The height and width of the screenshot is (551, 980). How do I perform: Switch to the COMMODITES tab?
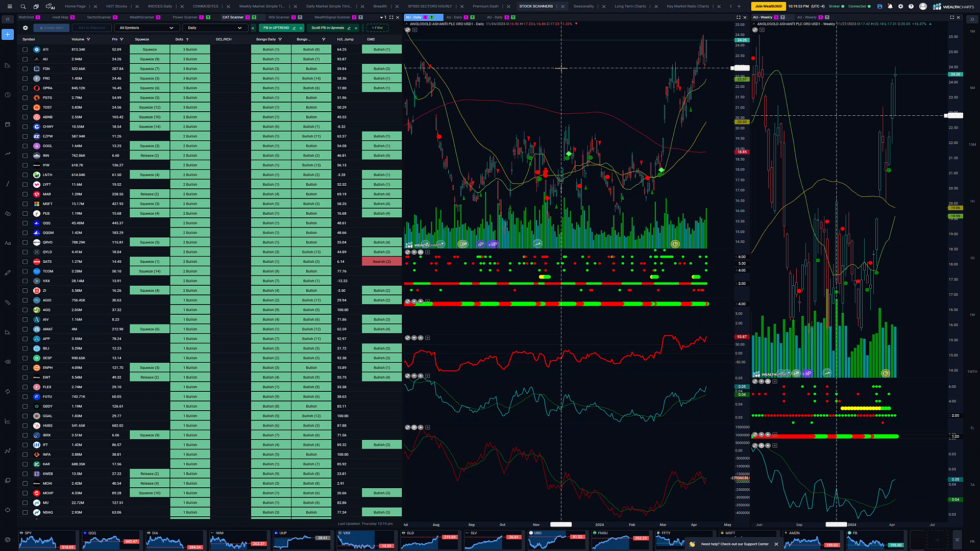[205, 7]
